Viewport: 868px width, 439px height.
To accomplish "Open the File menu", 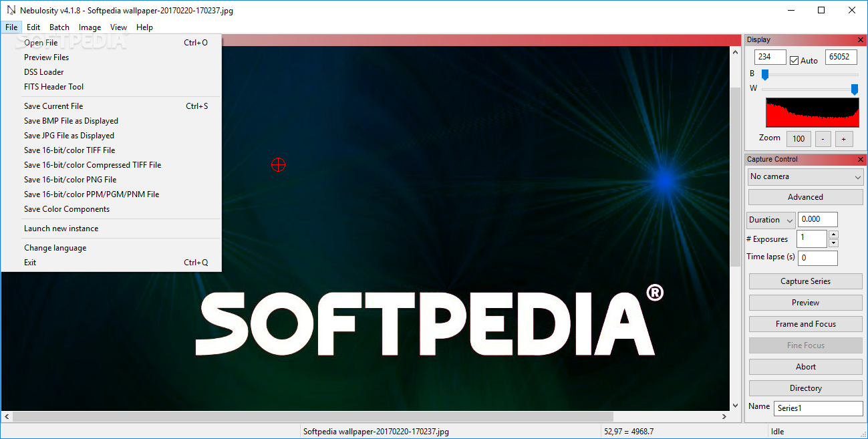I will (11, 27).
